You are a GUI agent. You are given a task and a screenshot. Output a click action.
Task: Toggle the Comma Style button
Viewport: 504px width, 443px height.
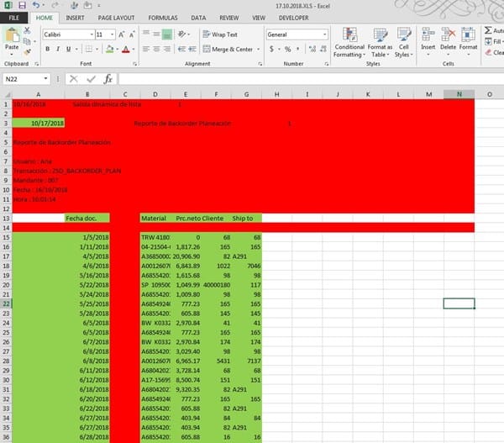(x=298, y=49)
